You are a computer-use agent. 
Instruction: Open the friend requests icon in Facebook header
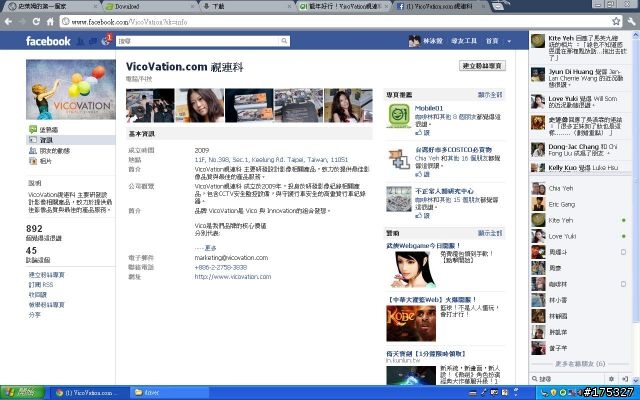tap(80, 41)
